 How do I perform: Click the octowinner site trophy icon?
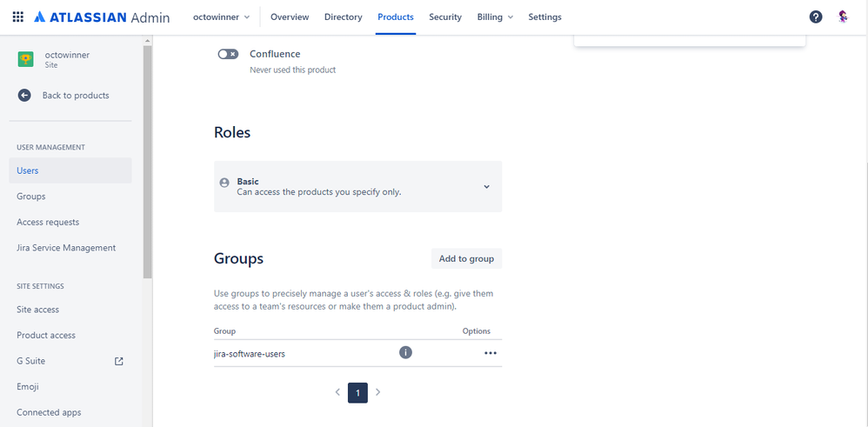(x=25, y=59)
